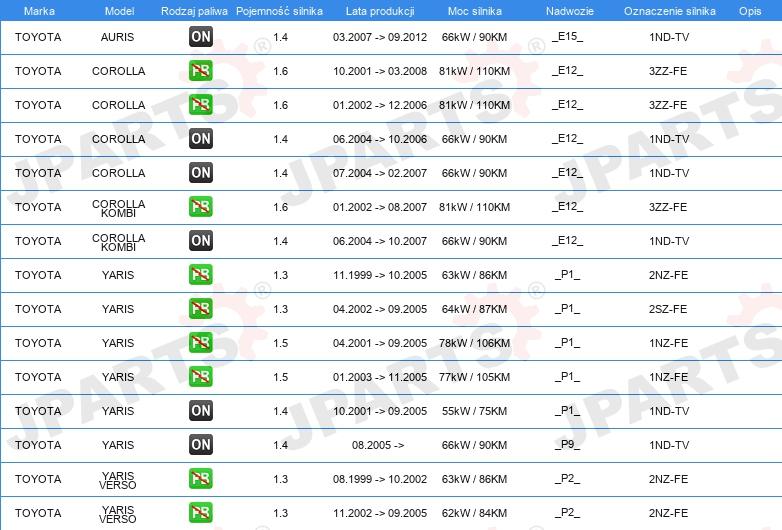Click petrol PB icon for Yaris Verso 62kW / 84KM
782x530 pixels.
201,513
